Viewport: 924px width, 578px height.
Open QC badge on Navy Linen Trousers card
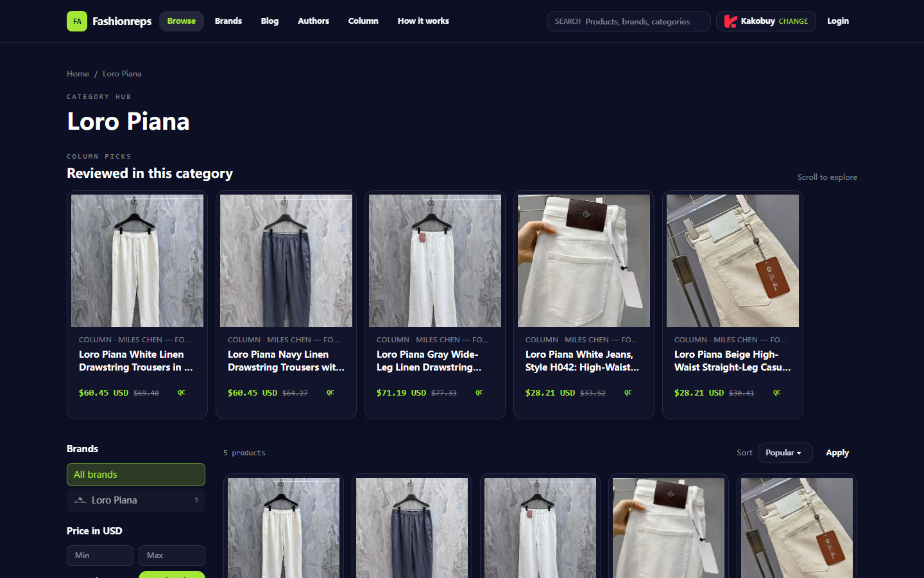(x=330, y=392)
